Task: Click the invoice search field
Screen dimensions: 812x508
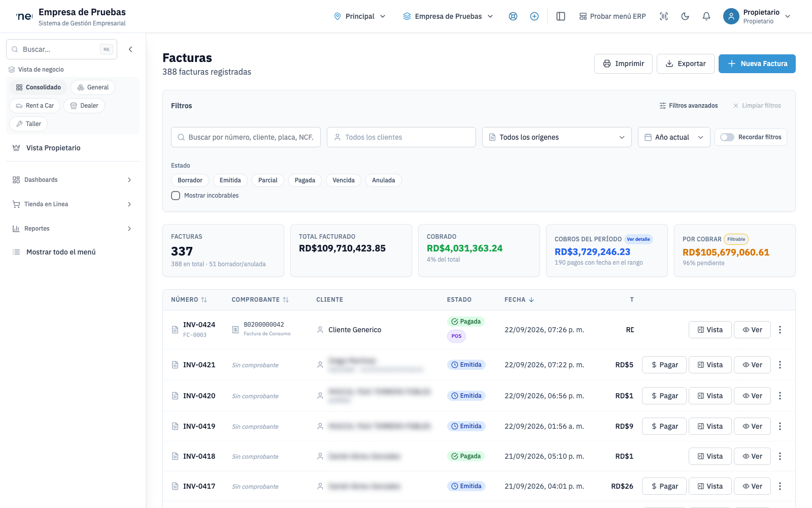Action: 246,137
